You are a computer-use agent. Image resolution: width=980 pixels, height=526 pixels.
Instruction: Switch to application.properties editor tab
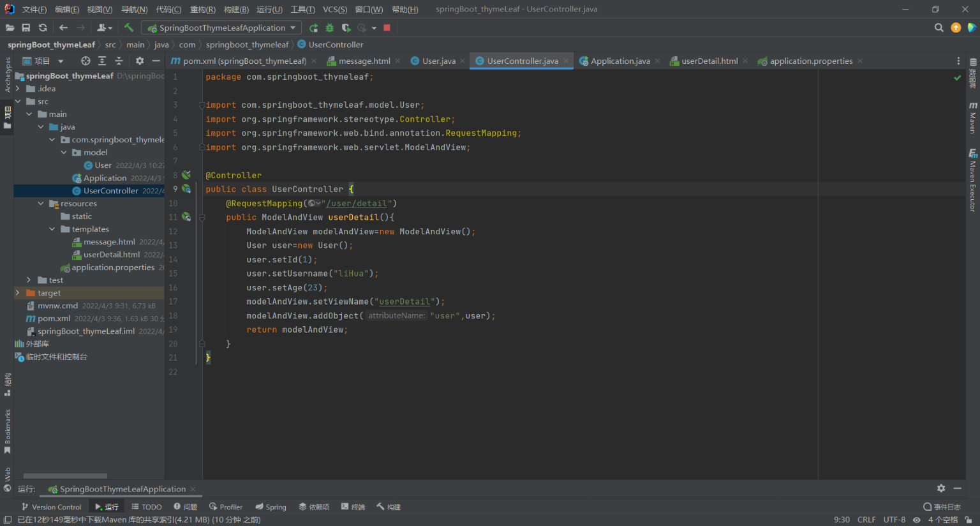pyautogui.click(x=810, y=61)
